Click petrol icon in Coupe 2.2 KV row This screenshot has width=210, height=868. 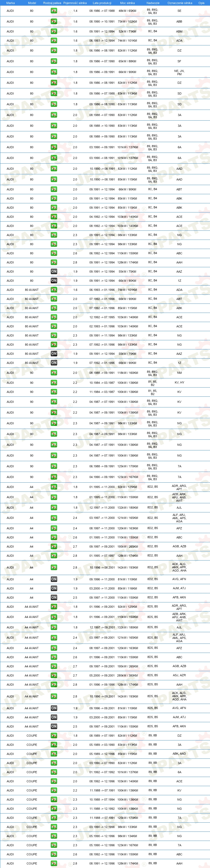(x=54, y=790)
